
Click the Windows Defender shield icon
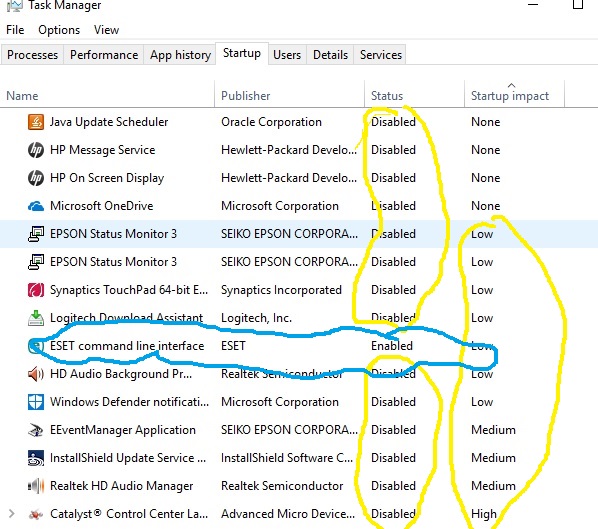[x=36, y=402]
